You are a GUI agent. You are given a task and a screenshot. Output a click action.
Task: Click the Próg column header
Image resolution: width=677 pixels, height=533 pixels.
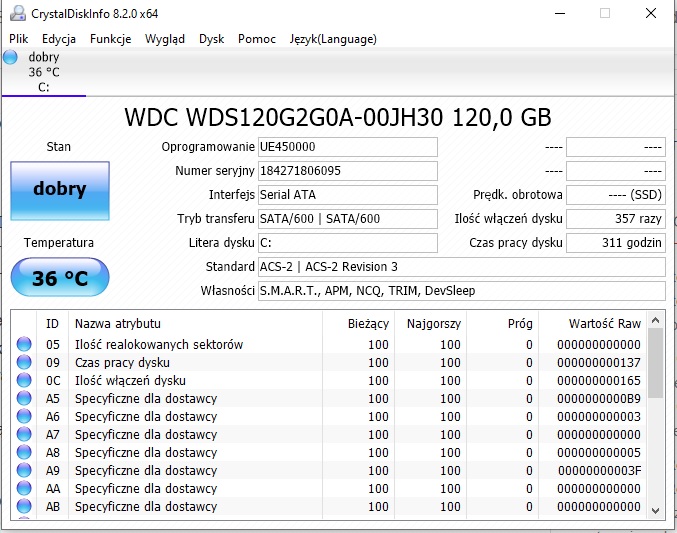click(503, 324)
